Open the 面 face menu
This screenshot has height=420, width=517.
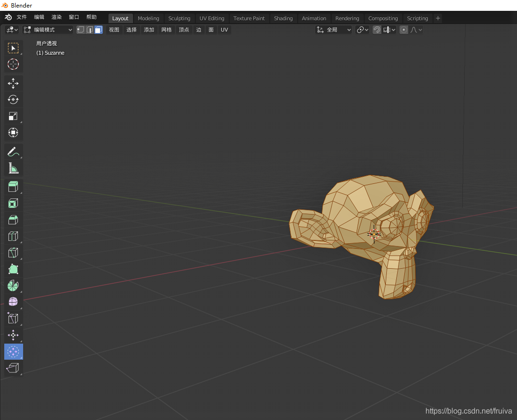(x=211, y=30)
